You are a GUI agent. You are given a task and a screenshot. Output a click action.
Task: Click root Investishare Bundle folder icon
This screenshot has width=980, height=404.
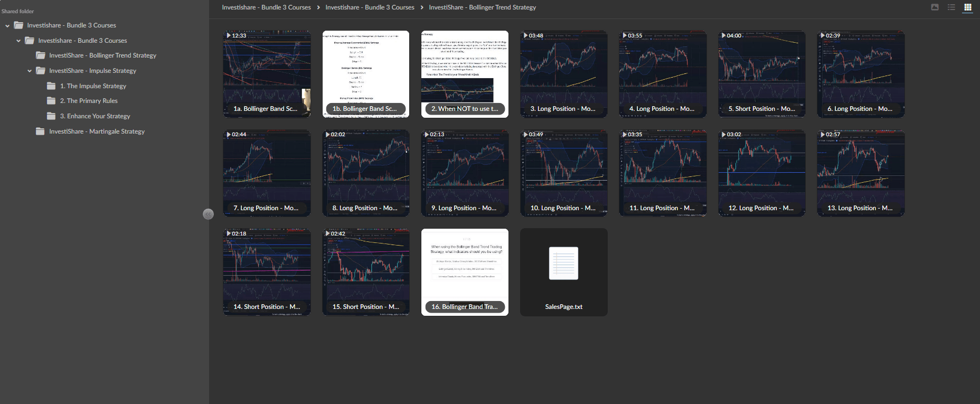18,25
